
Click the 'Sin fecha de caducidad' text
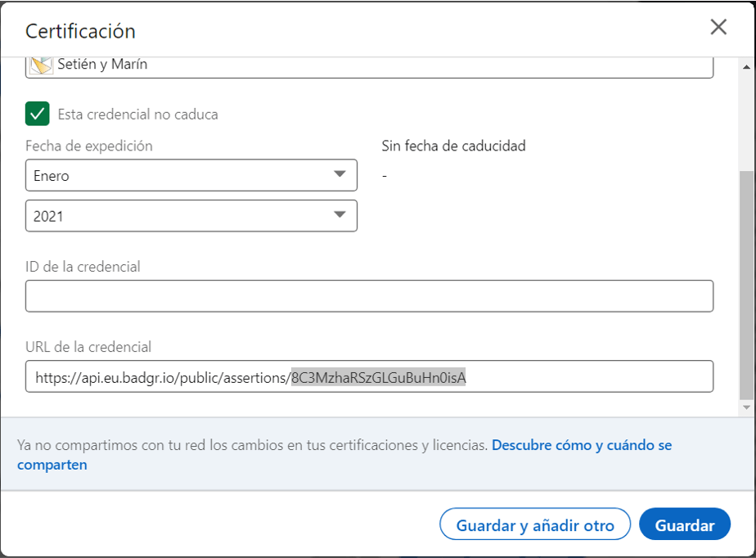pos(454,146)
